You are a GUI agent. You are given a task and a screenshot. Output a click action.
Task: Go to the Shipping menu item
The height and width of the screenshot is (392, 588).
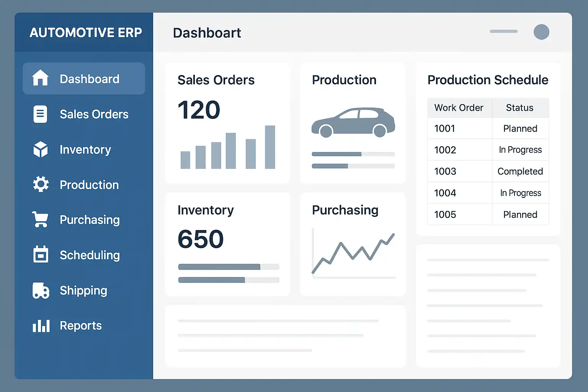(x=83, y=291)
